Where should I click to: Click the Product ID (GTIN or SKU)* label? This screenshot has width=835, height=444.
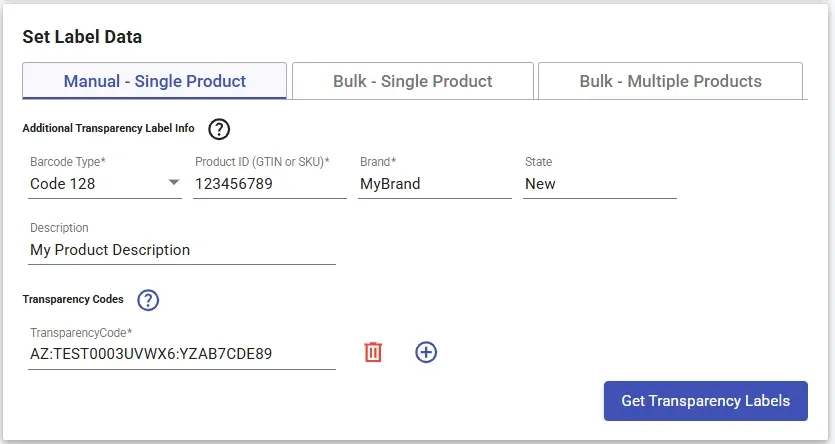[262, 162]
